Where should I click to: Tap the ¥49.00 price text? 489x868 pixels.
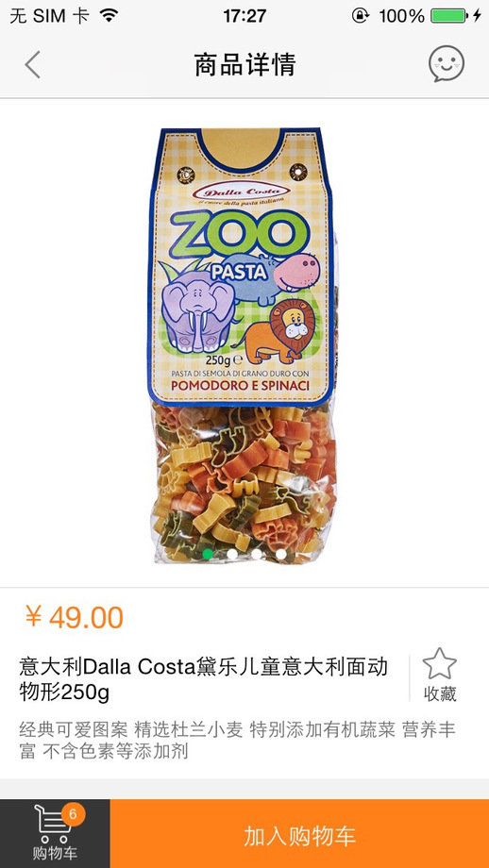[75, 617]
